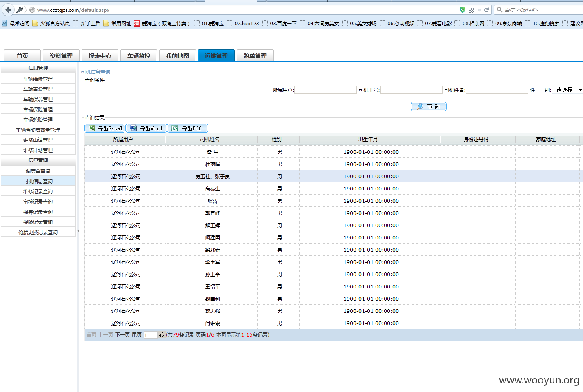This screenshot has height=392, width=583.
Task: Open the QR code icon in address bar
Action: [x=472, y=10]
